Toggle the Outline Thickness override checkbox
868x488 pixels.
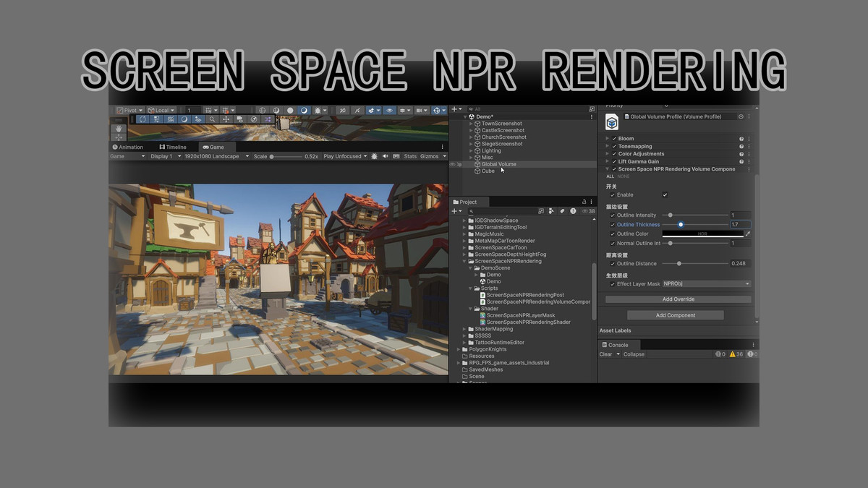(x=613, y=225)
